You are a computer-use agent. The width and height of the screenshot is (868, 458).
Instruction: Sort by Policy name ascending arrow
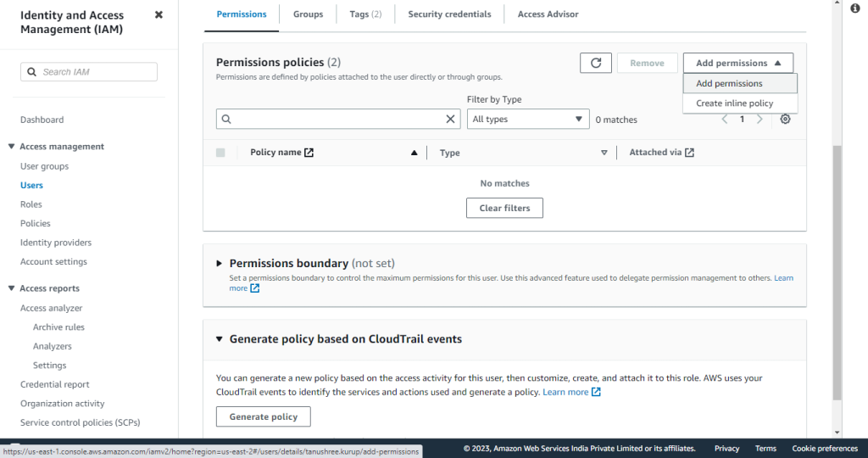(x=414, y=153)
